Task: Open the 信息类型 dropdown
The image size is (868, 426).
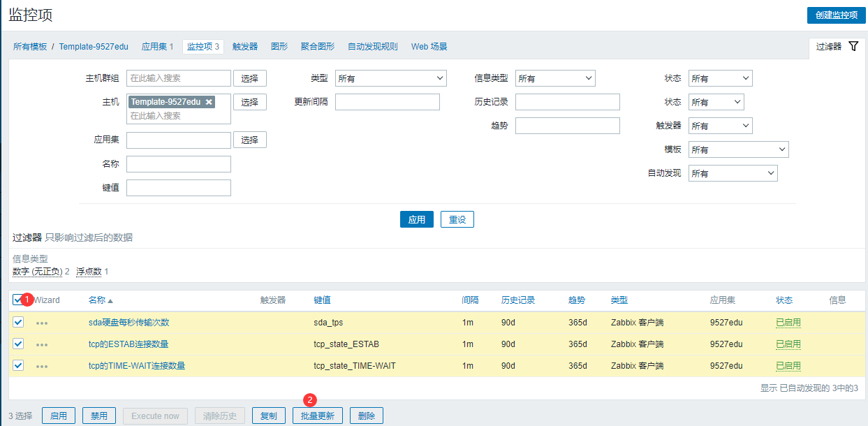Action: tap(555, 78)
